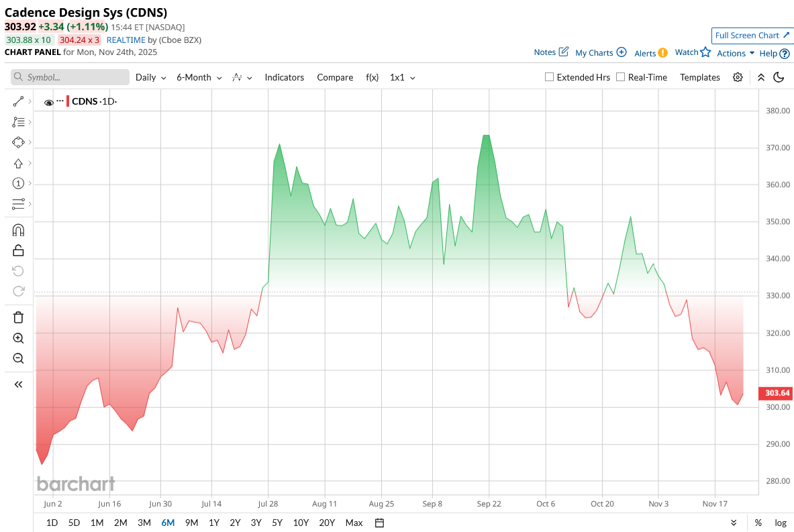Select the 9M time range
Screen dimensions: 794x532
[191, 523]
